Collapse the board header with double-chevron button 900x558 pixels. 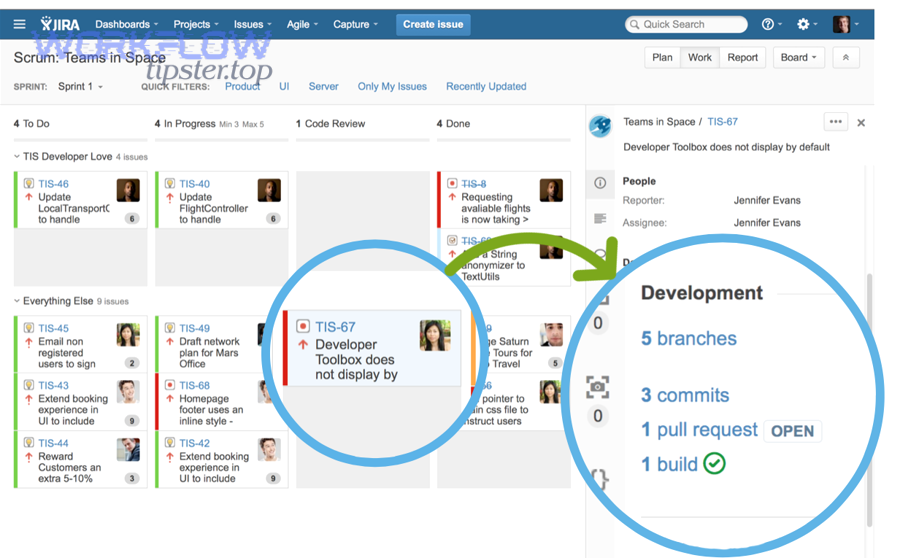[845, 57]
